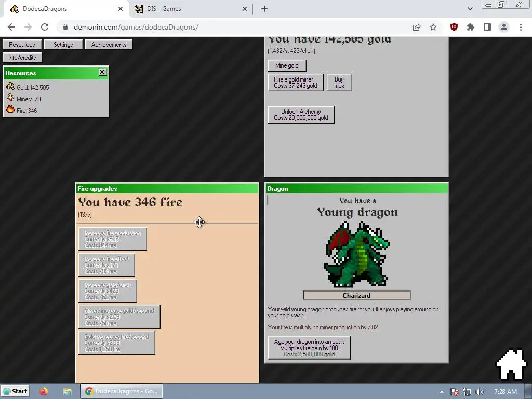This screenshot has width=532, height=399.
Task: Click the address bar URL
Action: pyautogui.click(x=136, y=27)
